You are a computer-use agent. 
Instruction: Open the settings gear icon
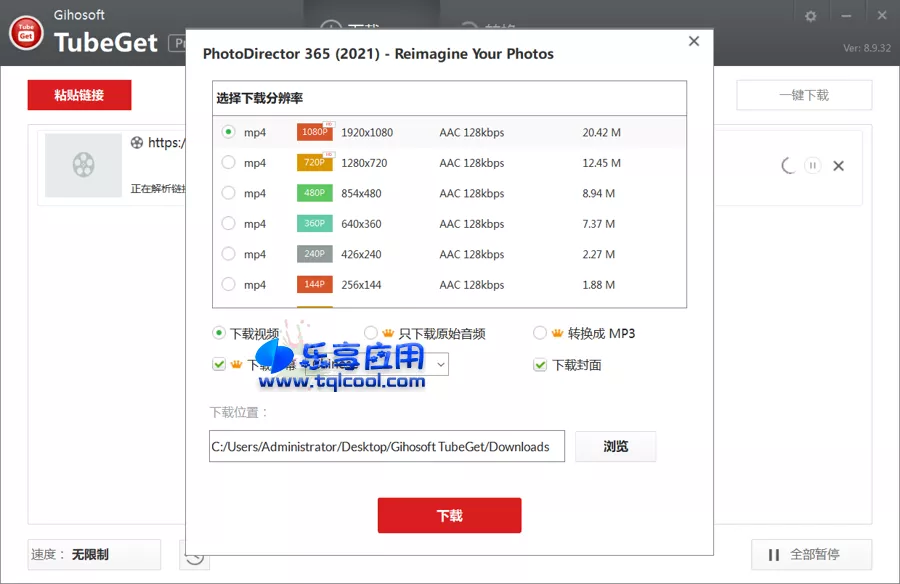[810, 15]
